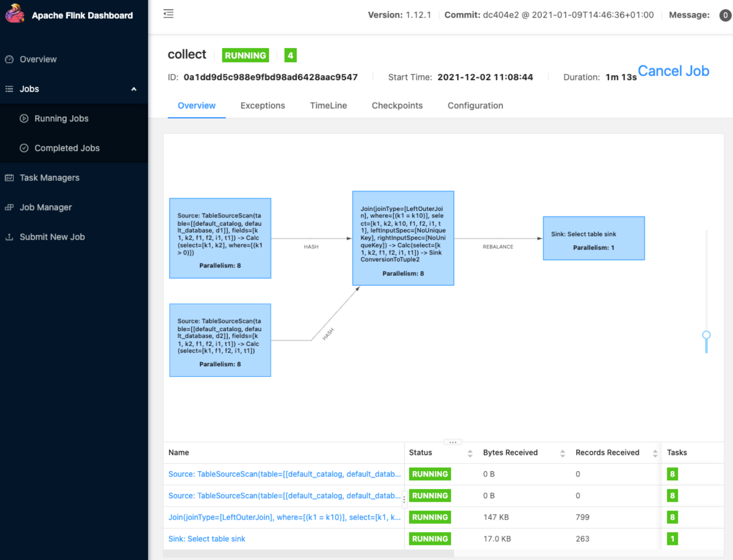Select the Sink graph node

tap(594, 238)
